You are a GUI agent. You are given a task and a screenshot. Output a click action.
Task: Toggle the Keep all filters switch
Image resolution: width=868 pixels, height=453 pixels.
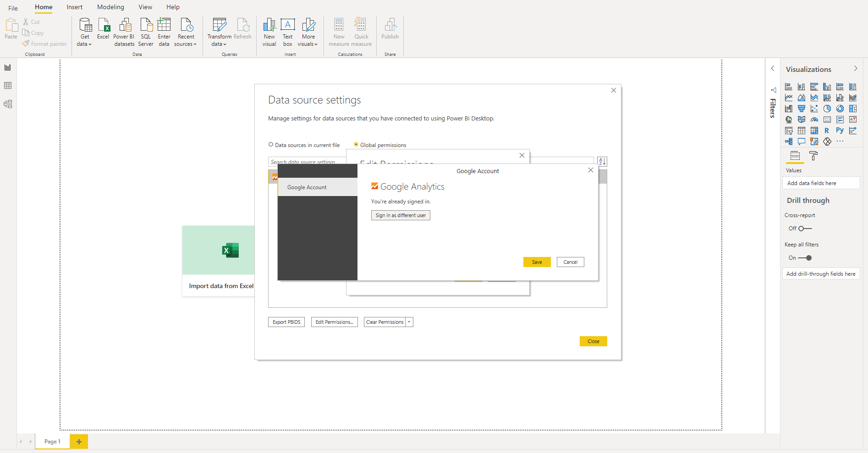[x=805, y=258]
